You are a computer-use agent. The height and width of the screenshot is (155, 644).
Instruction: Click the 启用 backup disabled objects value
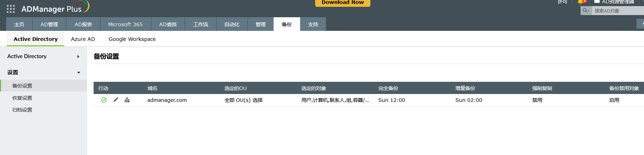point(614,100)
